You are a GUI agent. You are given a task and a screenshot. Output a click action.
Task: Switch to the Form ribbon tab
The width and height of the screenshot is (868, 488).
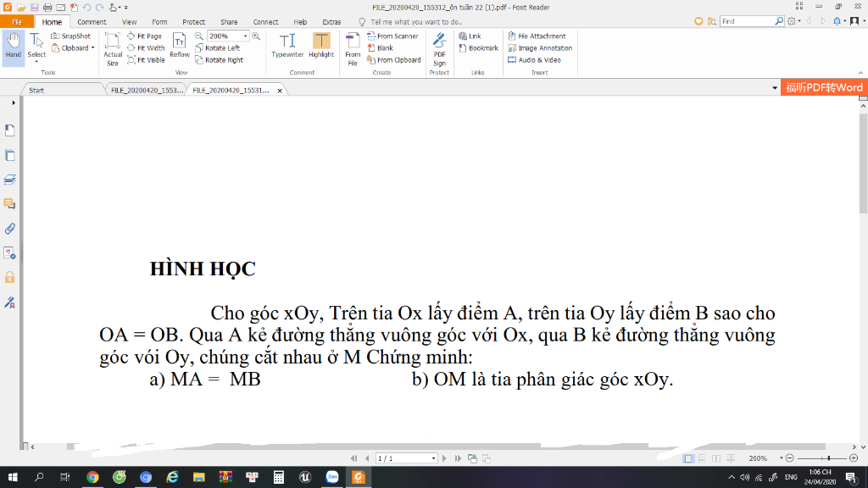(159, 22)
